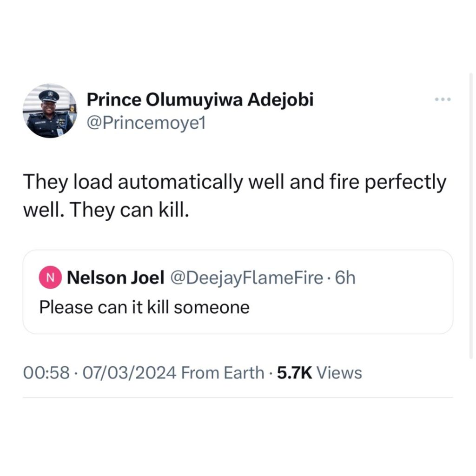Click the @DeejayFlameFire handle
476x476 pixels.
[x=247, y=278]
